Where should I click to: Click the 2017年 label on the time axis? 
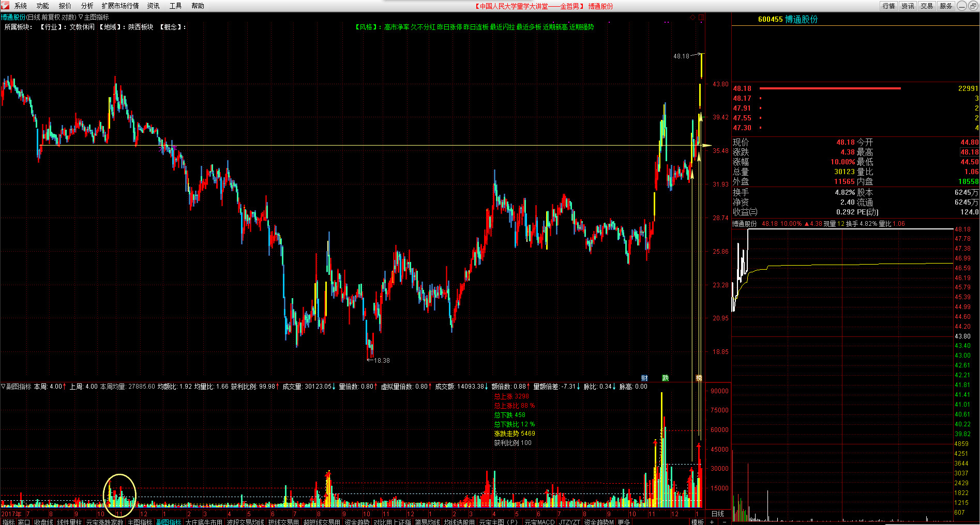point(11,514)
